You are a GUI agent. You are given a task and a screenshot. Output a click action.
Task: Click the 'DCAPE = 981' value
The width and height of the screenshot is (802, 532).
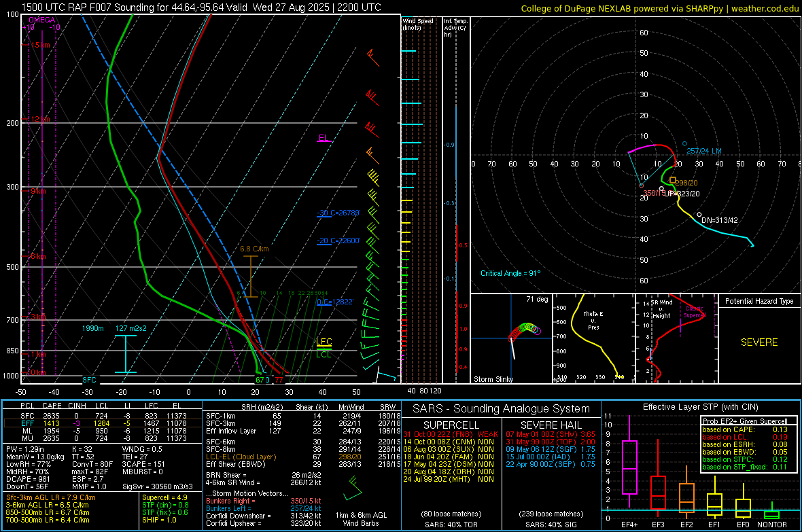click(x=28, y=479)
